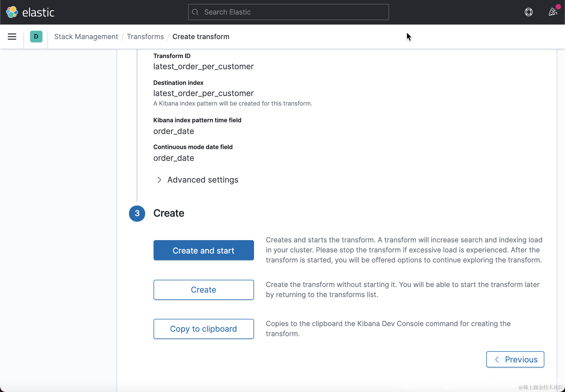Expand Advanced settings using its chevron arrow
Image resolution: width=565 pixels, height=392 pixels.
(159, 180)
